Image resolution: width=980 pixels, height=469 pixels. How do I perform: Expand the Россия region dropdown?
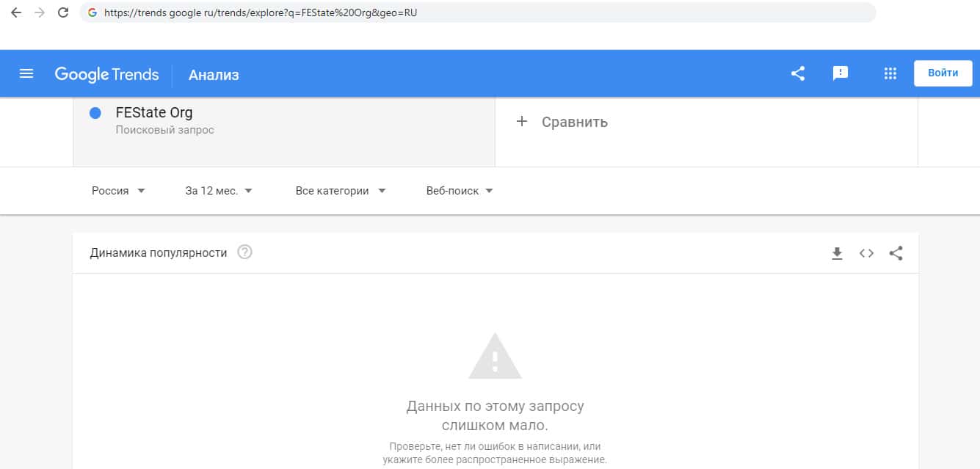tap(118, 191)
